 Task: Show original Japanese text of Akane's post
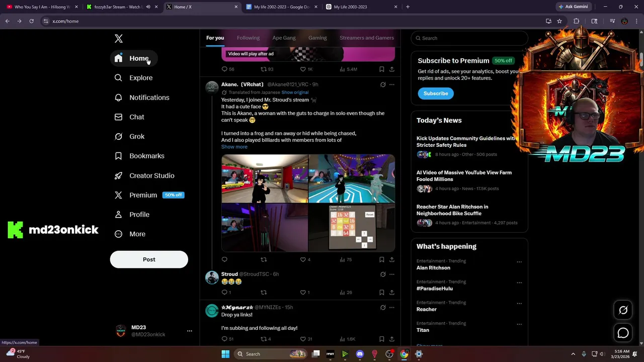click(x=295, y=93)
